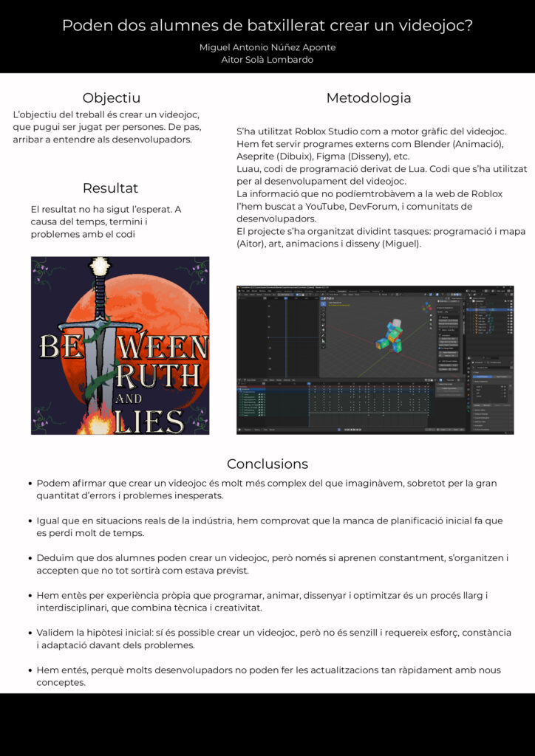Select the Cursor tool in viewport toolbar

[x=323, y=309]
